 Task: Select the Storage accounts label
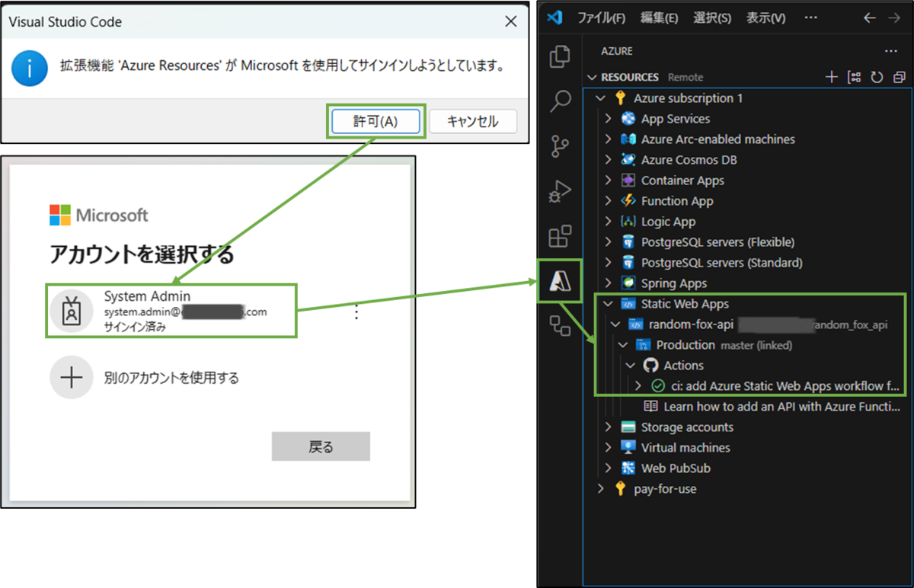tap(687, 427)
